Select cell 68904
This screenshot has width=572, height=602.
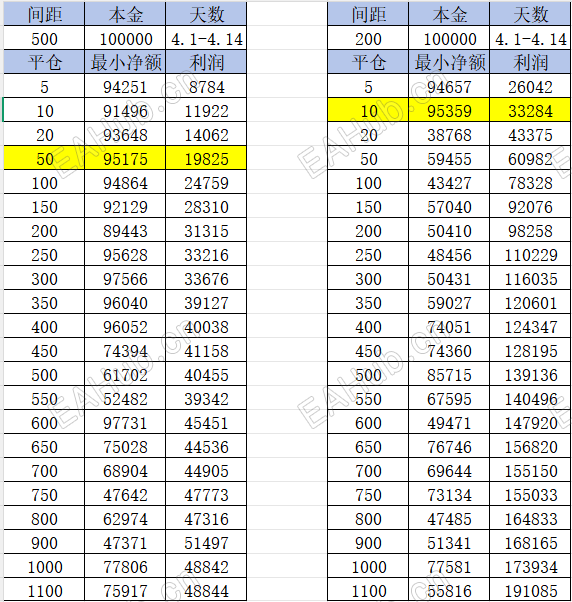pyautogui.click(x=125, y=470)
